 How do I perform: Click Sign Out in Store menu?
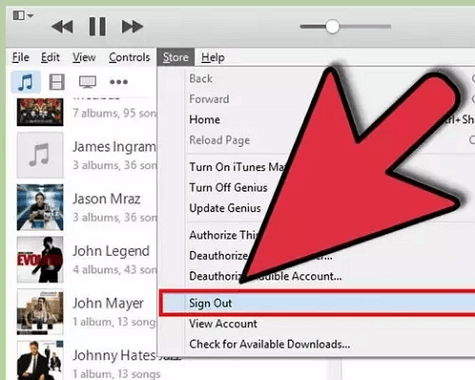[317, 303]
